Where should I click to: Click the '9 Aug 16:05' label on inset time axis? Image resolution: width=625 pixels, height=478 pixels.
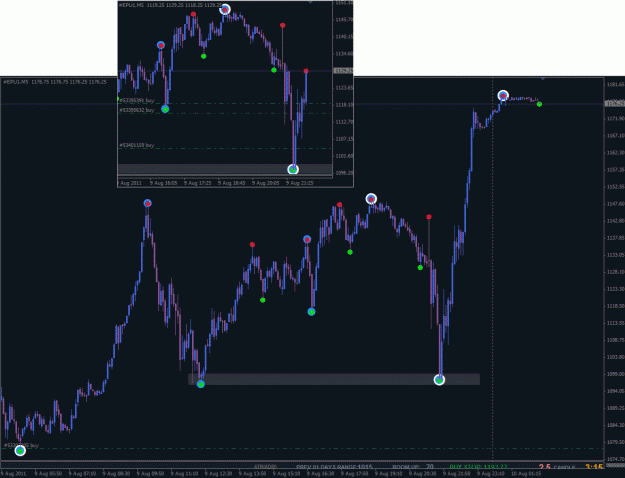pyautogui.click(x=163, y=183)
